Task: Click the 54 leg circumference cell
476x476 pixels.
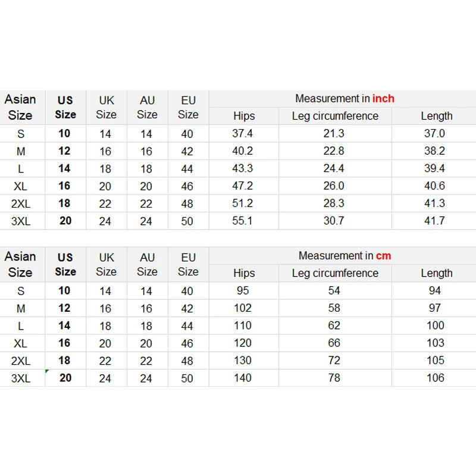Action: pos(334,291)
